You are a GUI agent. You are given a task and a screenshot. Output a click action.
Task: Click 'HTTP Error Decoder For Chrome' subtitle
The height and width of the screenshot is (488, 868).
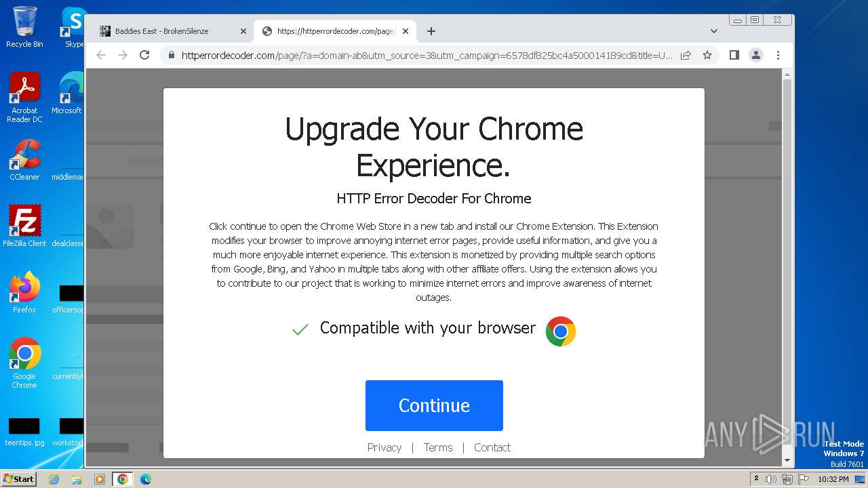pyautogui.click(x=434, y=199)
